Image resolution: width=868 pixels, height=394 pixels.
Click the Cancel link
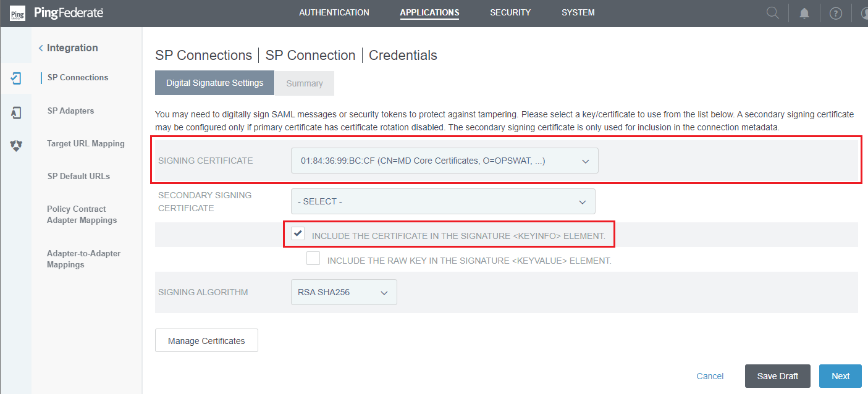[710, 376]
